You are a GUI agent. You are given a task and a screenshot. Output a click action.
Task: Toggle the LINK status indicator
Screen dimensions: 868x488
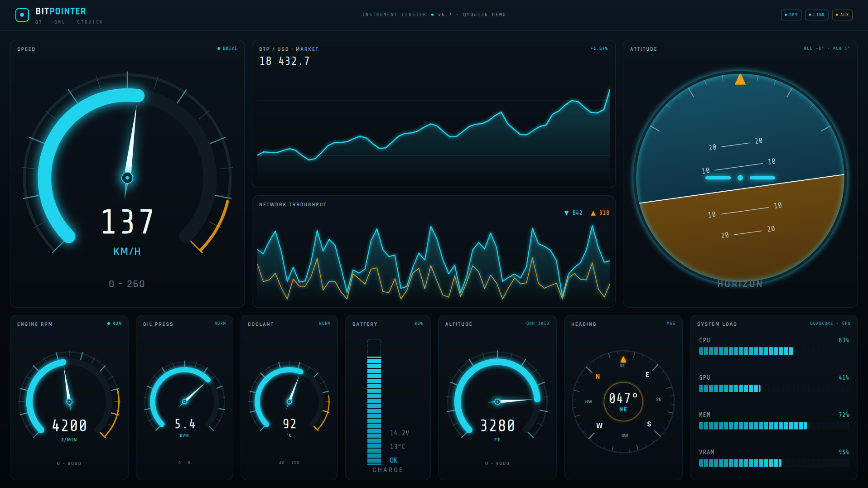point(816,15)
